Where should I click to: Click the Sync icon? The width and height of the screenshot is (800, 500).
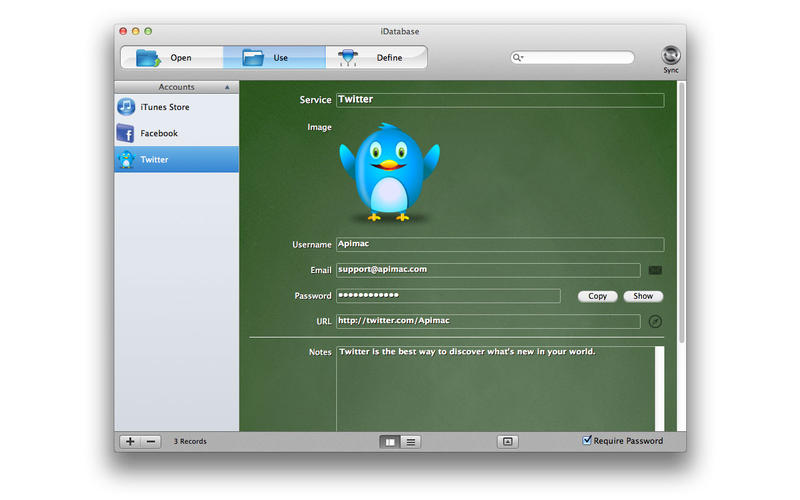click(x=670, y=55)
